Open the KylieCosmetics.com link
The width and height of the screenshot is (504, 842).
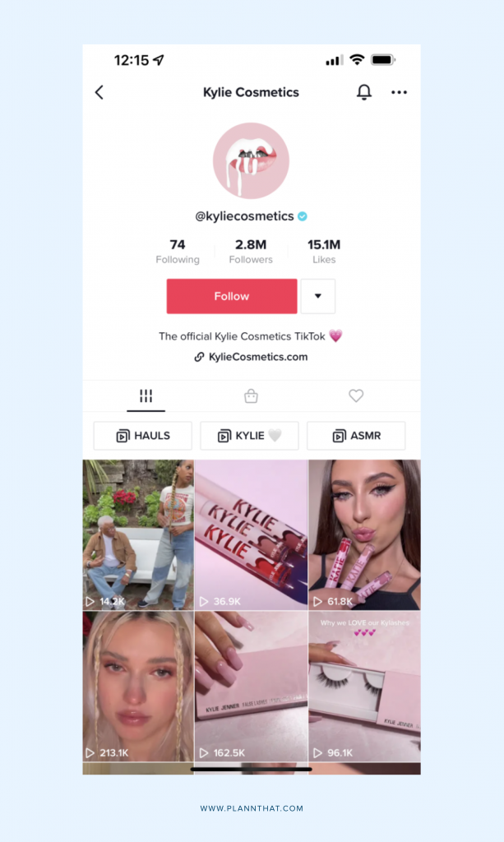tap(251, 357)
